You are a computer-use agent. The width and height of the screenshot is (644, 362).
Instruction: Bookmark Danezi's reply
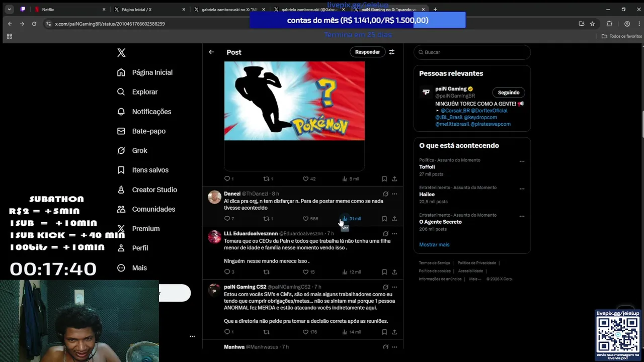pos(384,219)
